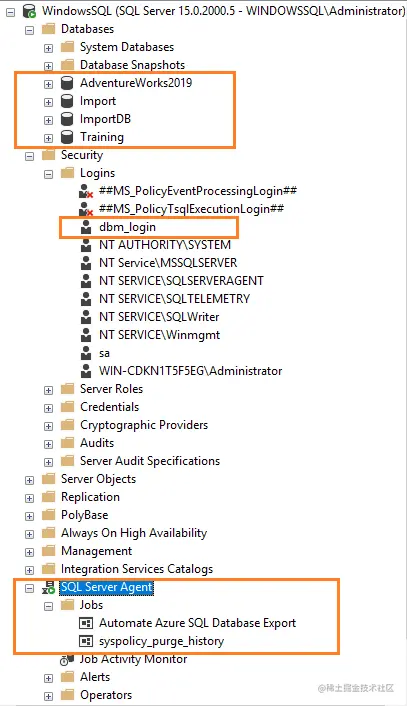Select the highlighted SQL Server Agent label
The height and width of the screenshot is (706, 407).
pyautogui.click(x=107, y=587)
